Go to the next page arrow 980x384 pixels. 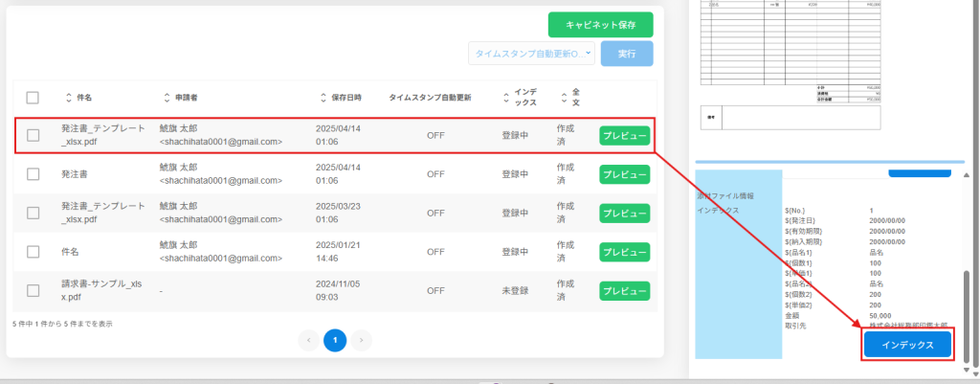click(x=361, y=340)
